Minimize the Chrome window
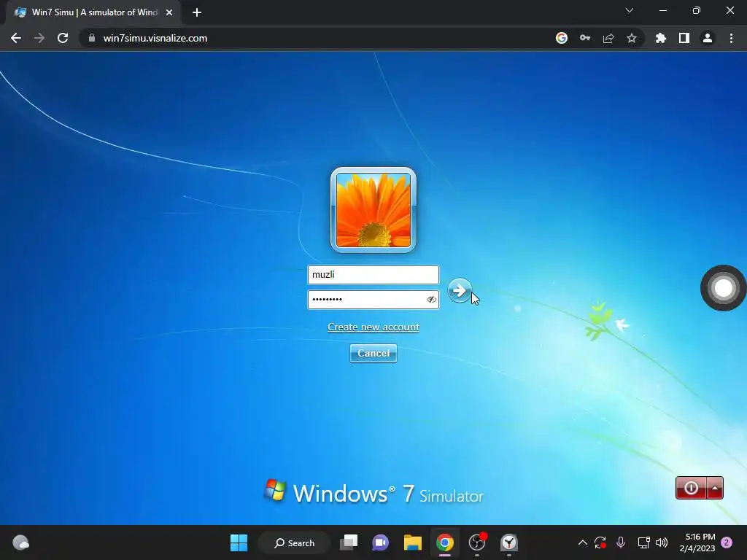 coord(662,10)
